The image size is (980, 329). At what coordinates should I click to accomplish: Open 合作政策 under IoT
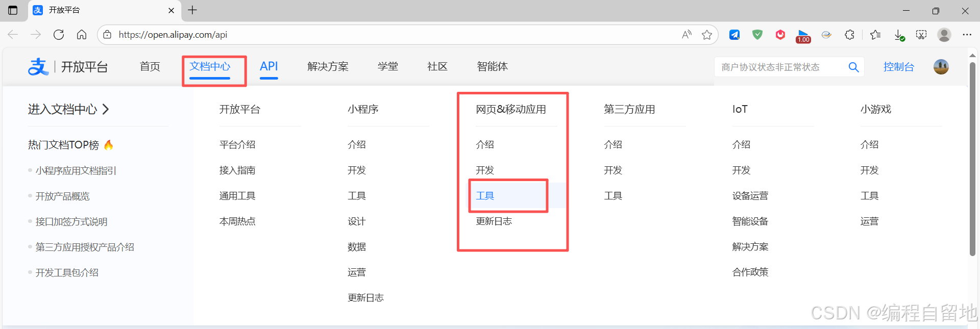click(x=750, y=272)
